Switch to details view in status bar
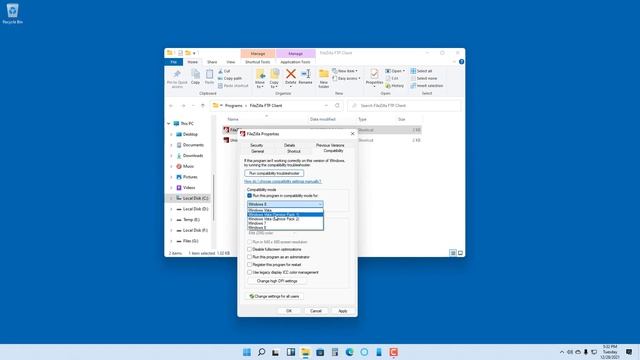 tap(453, 253)
